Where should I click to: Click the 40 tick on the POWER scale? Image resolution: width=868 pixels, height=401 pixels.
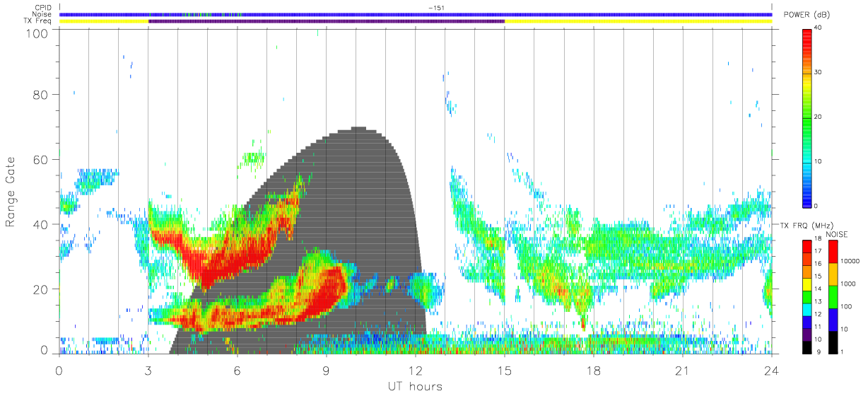(819, 28)
